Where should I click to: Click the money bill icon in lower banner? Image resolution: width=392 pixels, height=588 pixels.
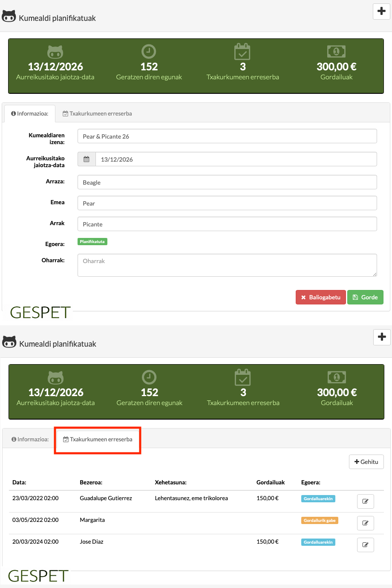coord(337,377)
